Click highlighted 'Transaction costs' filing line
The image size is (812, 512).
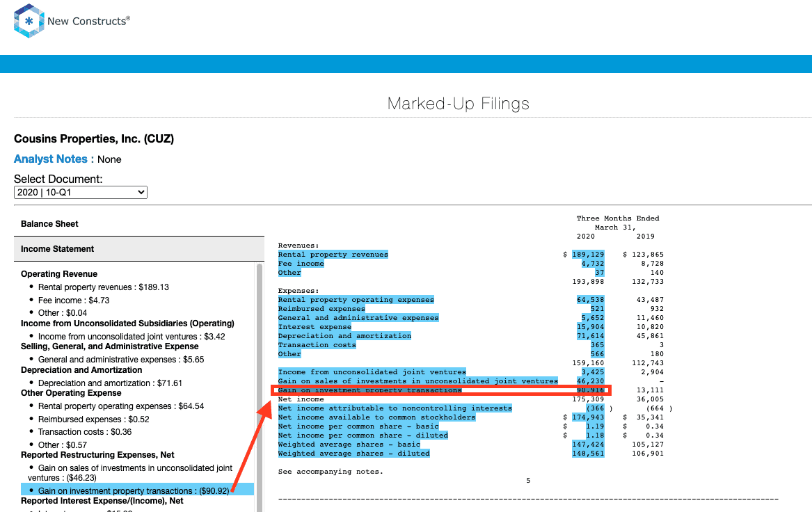(x=317, y=345)
